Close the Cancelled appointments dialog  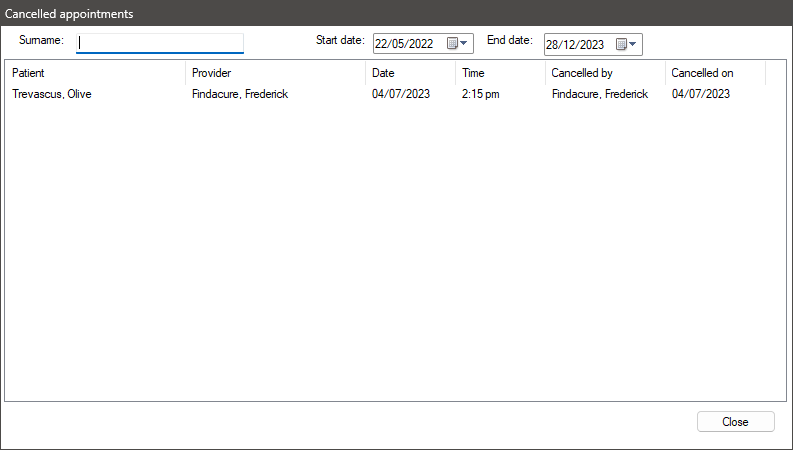point(735,422)
